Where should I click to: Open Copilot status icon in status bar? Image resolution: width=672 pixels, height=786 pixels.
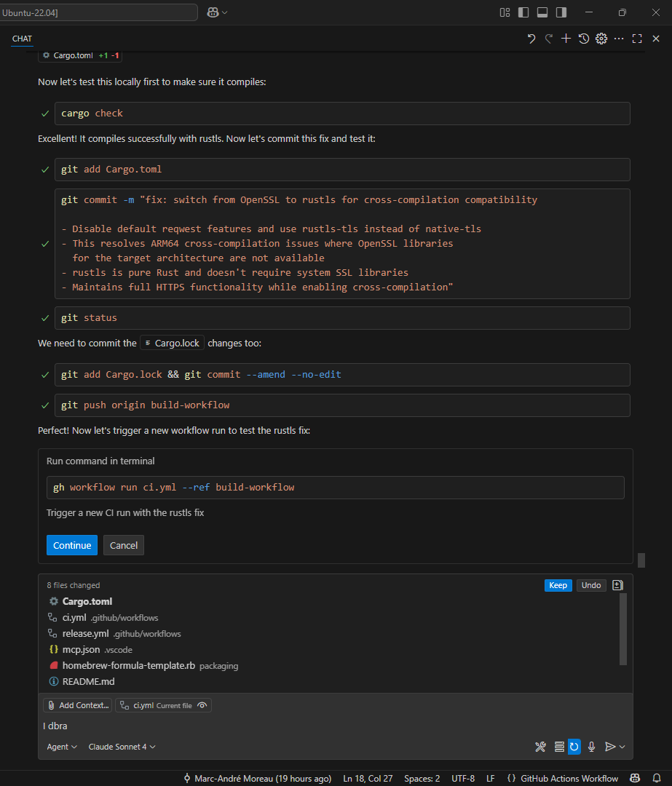coord(635,779)
